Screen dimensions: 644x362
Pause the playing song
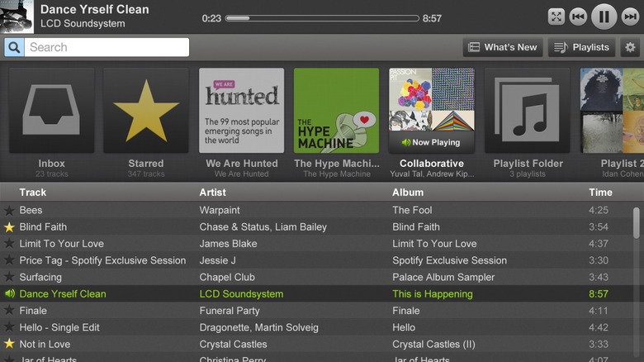[604, 17]
